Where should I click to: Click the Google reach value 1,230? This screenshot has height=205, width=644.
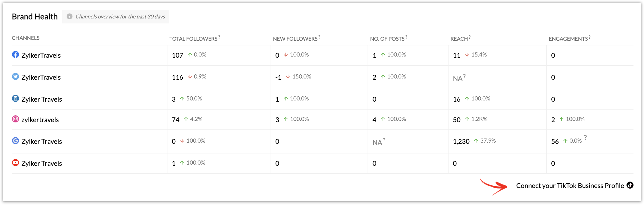point(461,141)
